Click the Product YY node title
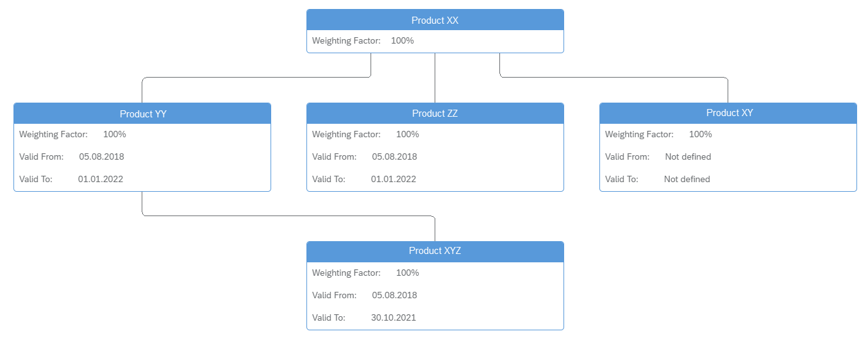868x338 pixels. 143,114
